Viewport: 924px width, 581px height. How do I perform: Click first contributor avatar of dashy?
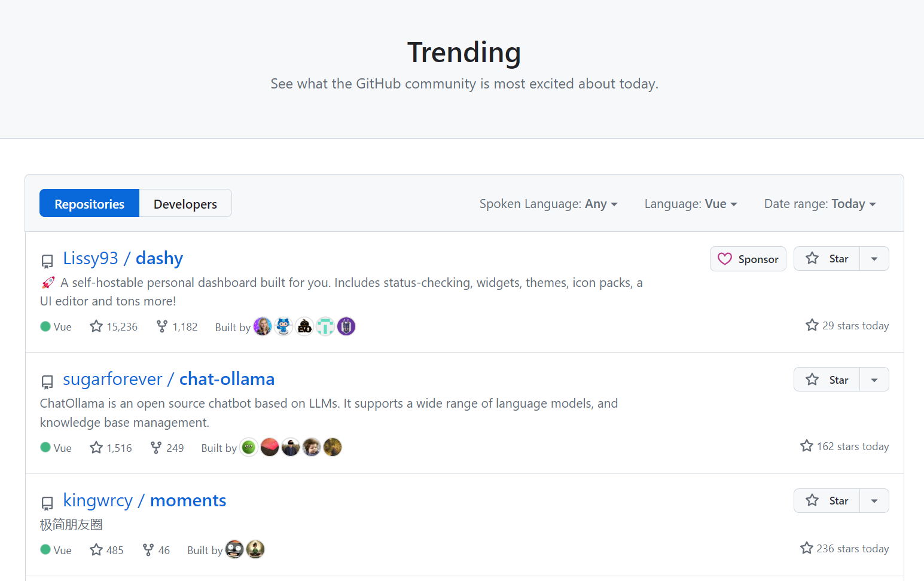(263, 326)
